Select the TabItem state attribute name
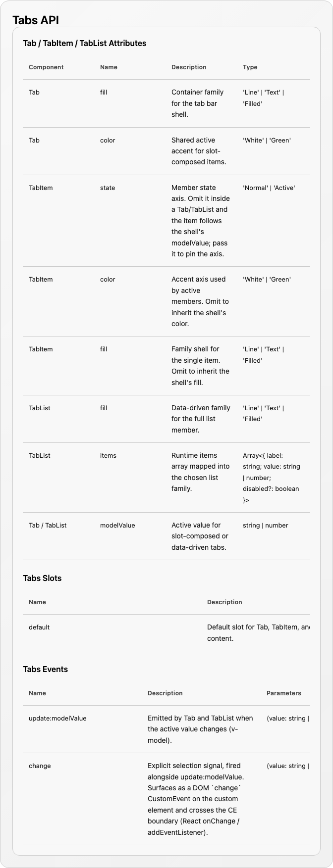The image size is (333, 868). click(x=108, y=188)
